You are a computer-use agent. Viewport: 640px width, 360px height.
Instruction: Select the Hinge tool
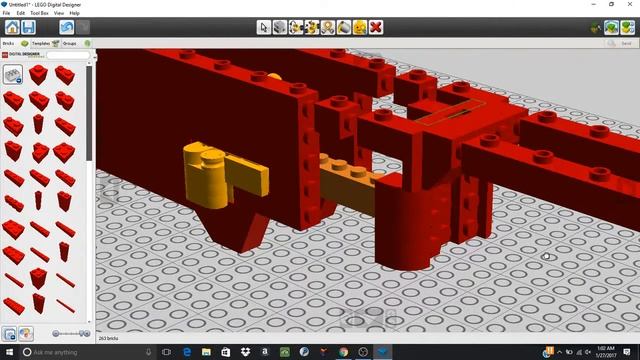point(296,27)
